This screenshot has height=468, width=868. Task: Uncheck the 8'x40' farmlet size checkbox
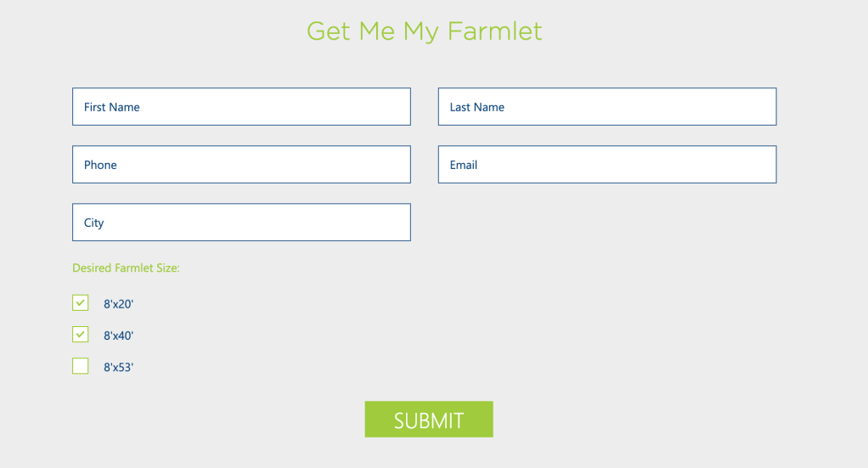point(81,335)
